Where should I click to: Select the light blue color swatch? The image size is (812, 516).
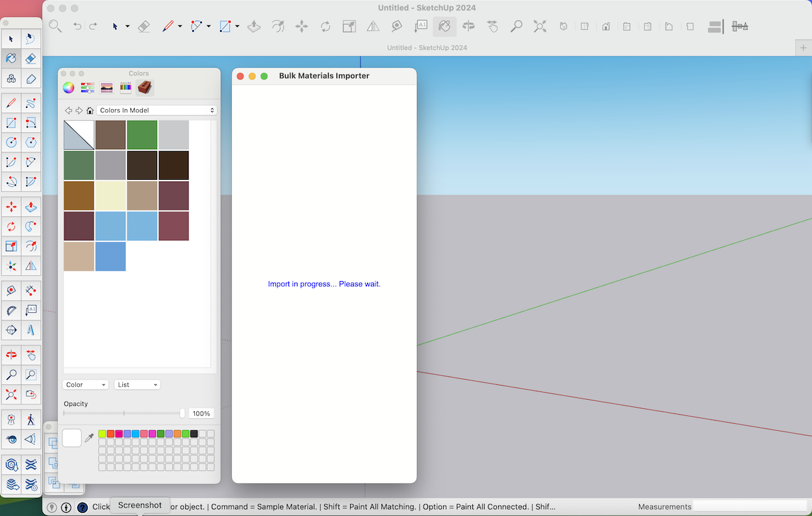coord(110,225)
